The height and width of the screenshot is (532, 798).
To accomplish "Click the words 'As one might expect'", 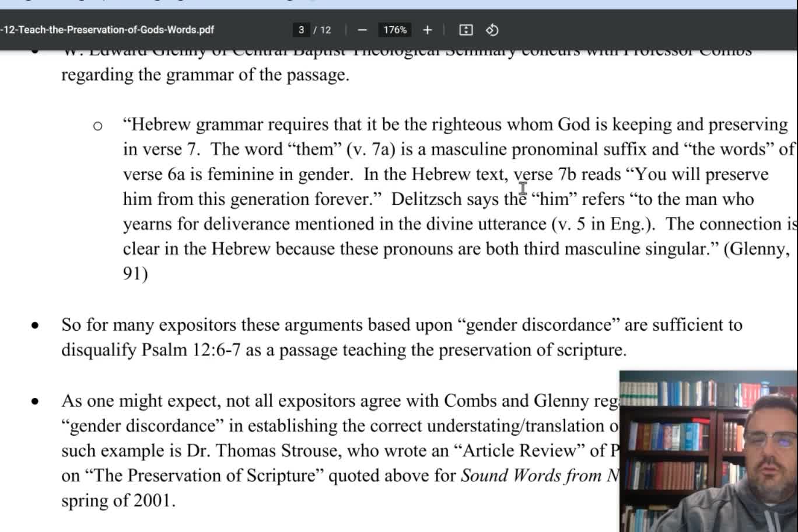I will (141, 401).
